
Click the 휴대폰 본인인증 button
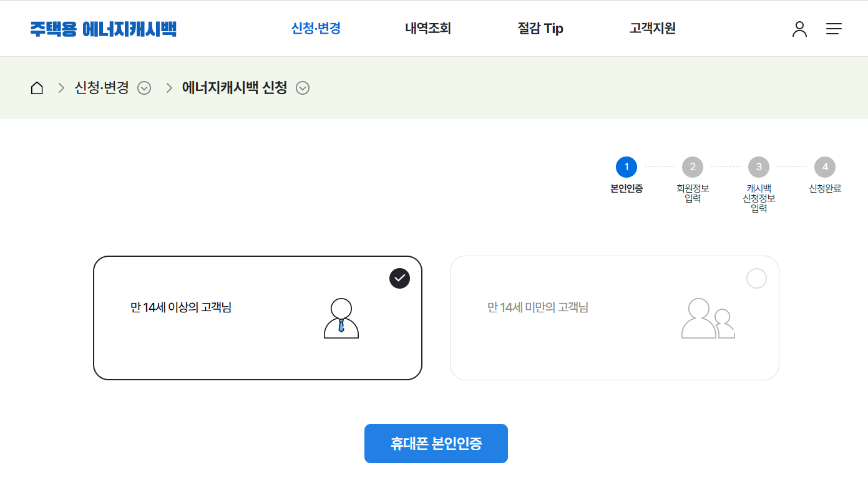pos(436,443)
